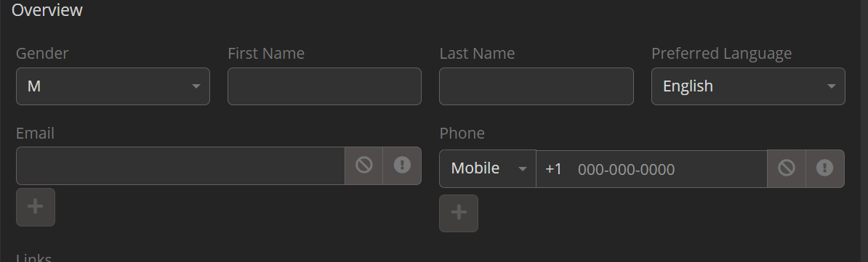Screen dimensions: 868x262
Task: Click the Email field label
Action: click(x=35, y=134)
